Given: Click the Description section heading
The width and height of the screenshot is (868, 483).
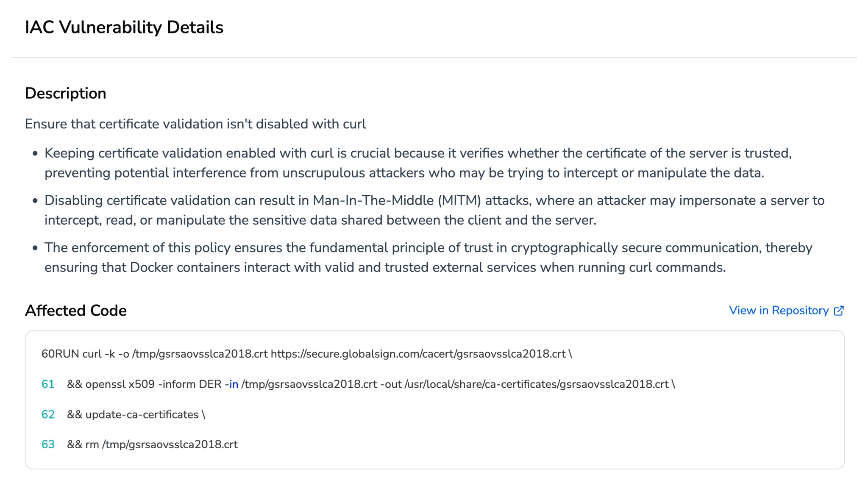Looking at the screenshot, I should point(66,93).
